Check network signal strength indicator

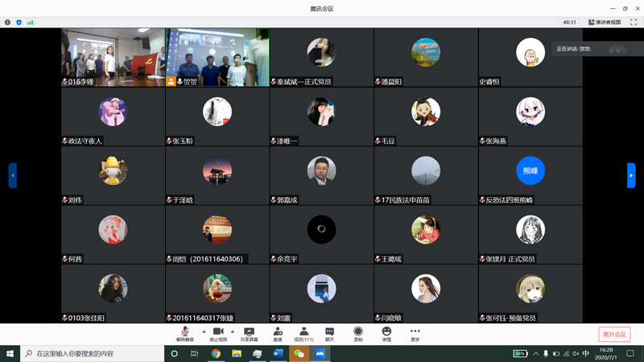coord(31,23)
